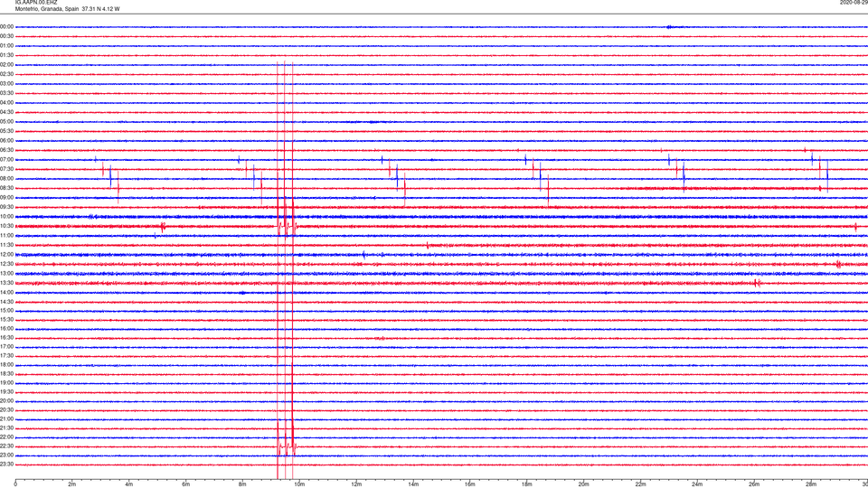This screenshot has height=488, width=868.
Task: Click the 11:30 time label
Action: click(x=6, y=245)
